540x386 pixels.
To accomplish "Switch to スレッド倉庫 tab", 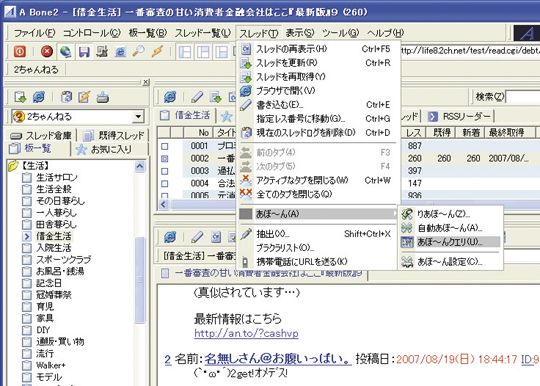I will tap(41, 135).
